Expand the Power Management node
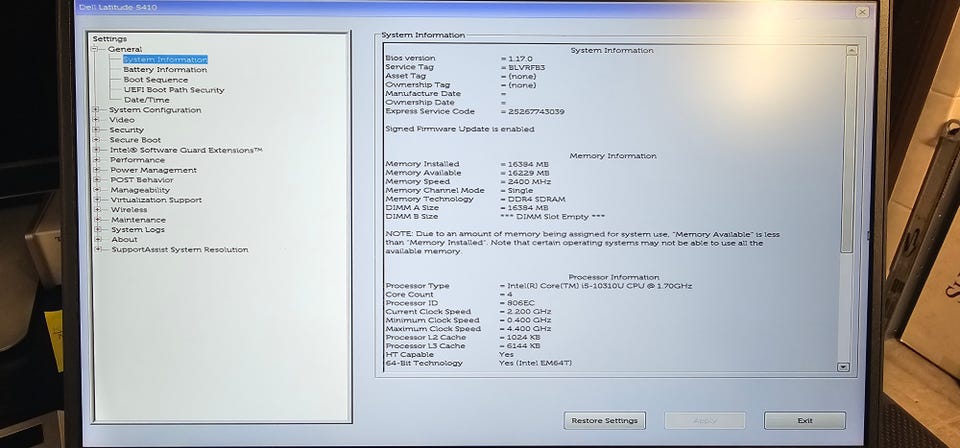 (97, 170)
